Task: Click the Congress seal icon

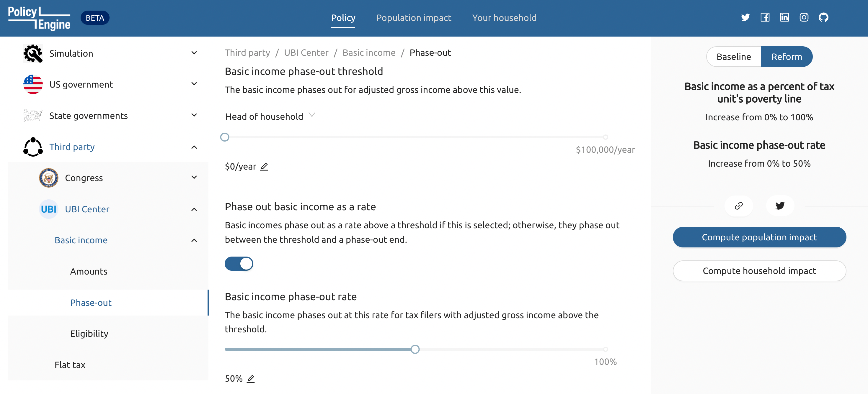Action: point(48,178)
